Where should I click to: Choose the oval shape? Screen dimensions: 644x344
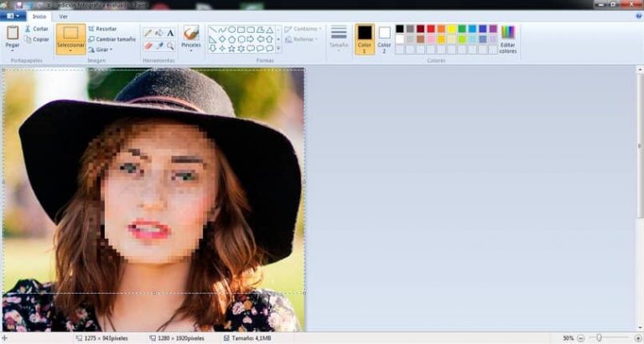231,29
